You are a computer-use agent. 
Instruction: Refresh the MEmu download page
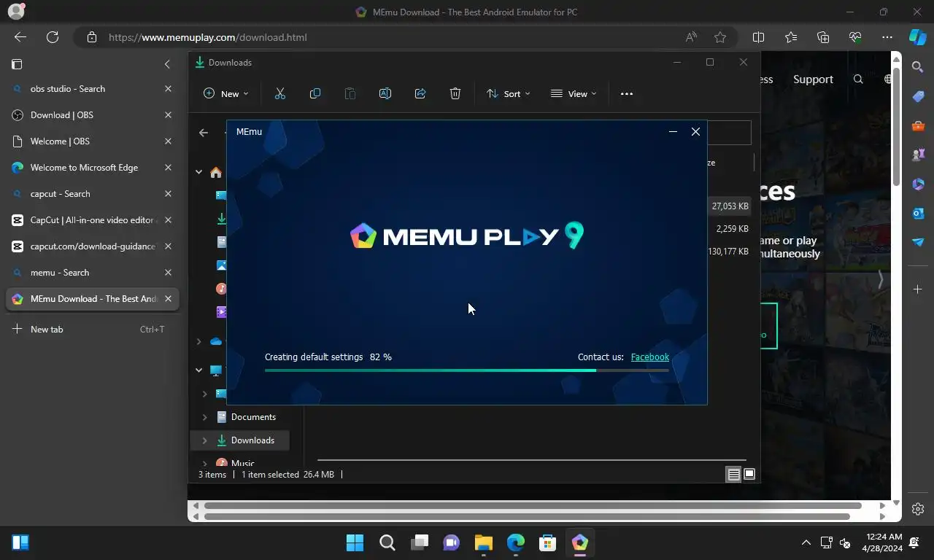tap(53, 37)
